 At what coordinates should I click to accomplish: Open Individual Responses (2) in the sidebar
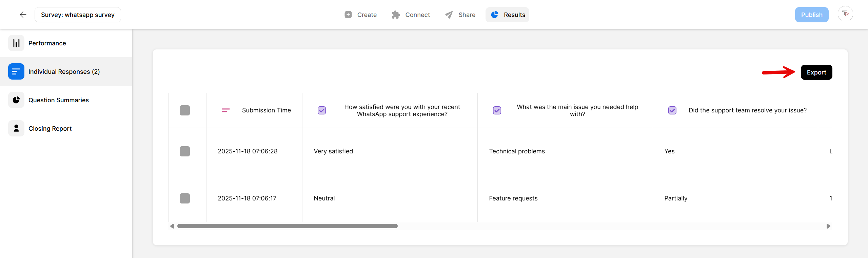pos(66,71)
